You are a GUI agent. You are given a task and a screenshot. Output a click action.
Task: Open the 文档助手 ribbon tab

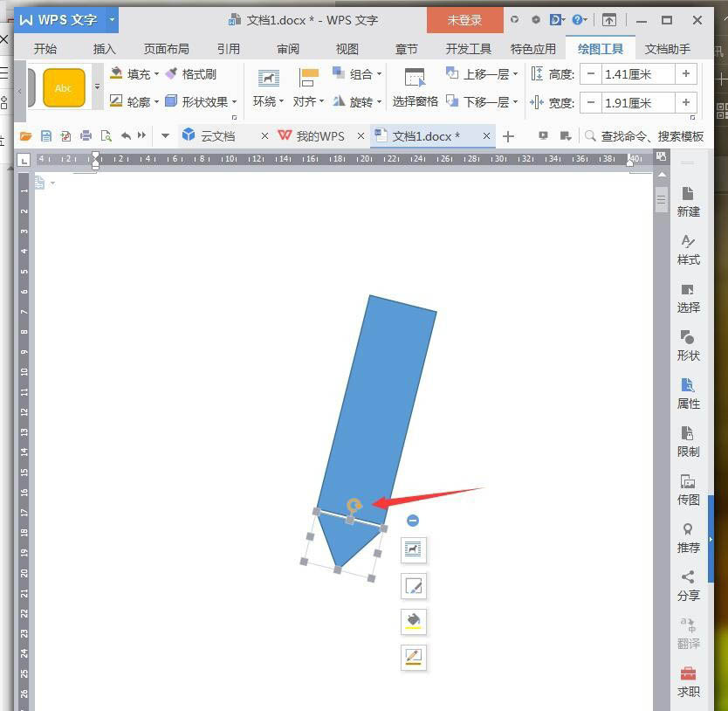667,49
